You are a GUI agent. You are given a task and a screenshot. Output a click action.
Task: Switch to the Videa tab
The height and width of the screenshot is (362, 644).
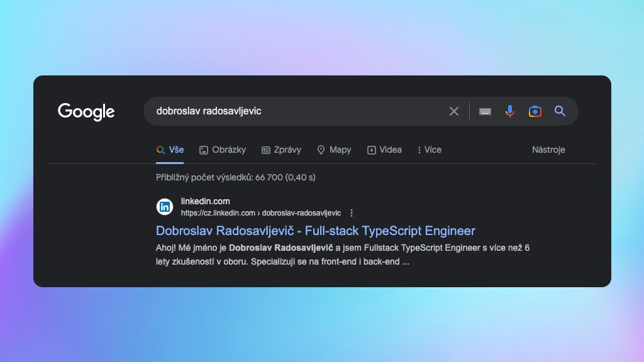pos(384,150)
